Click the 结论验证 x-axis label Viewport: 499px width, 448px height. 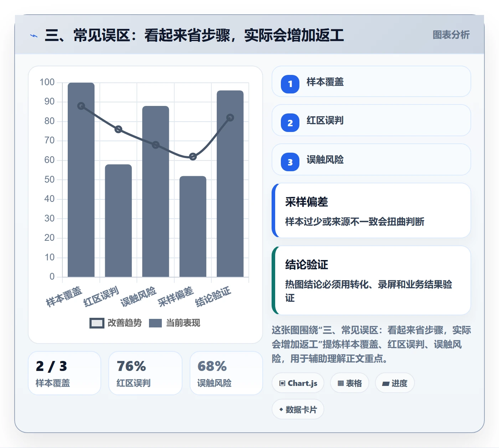pos(213,297)
